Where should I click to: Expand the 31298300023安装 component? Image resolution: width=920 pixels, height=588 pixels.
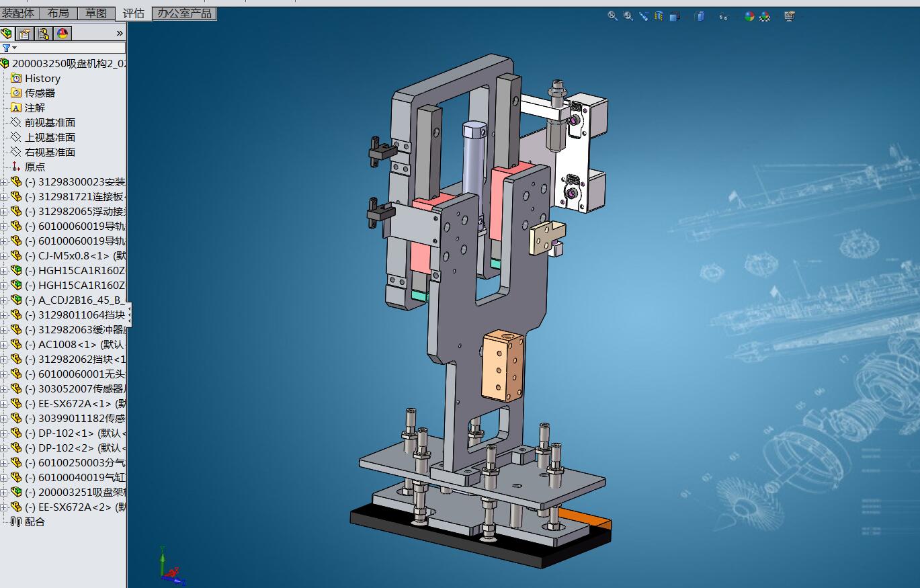click(3, 182)
